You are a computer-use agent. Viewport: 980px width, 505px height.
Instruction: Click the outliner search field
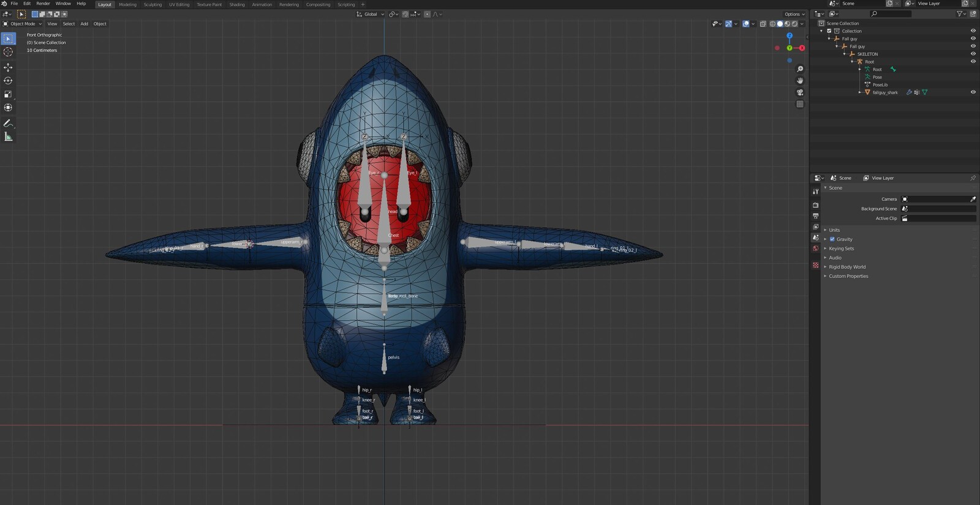894,13
